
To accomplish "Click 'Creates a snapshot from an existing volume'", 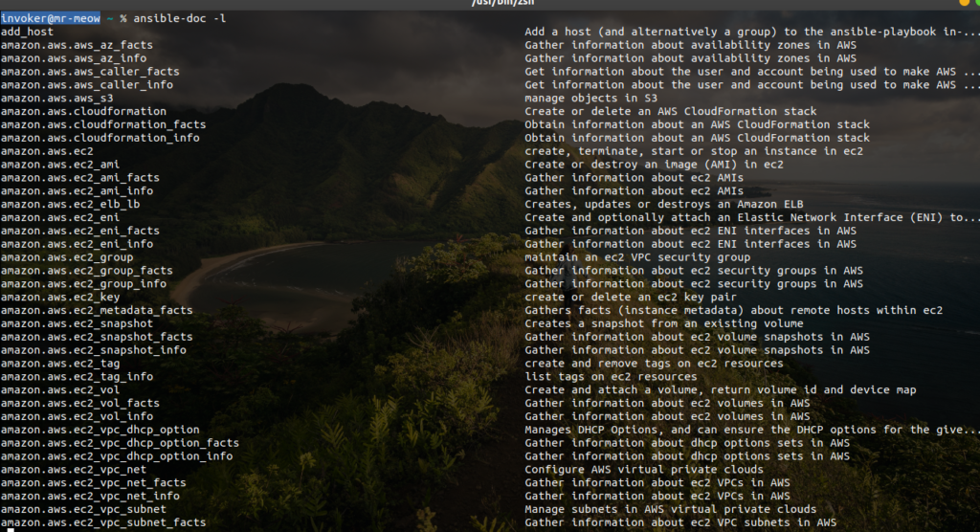I will point(664,323).
